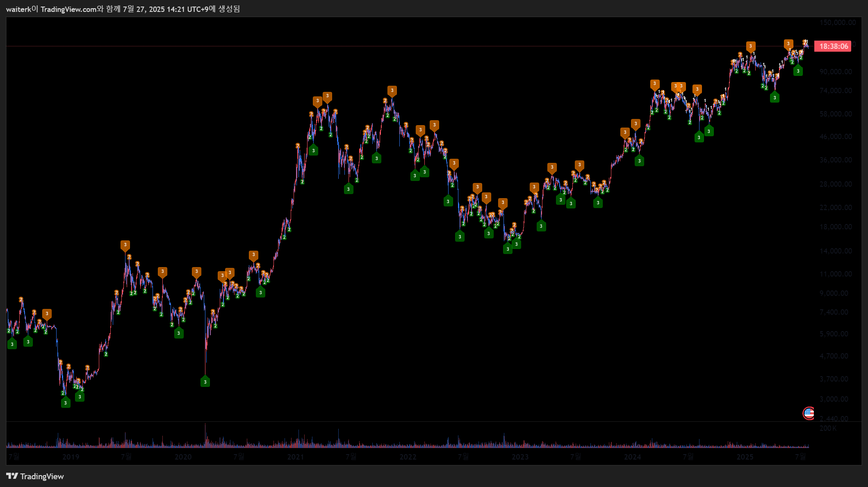
Task: Click the 2021 label on the time axis
Action: (295, 457)
